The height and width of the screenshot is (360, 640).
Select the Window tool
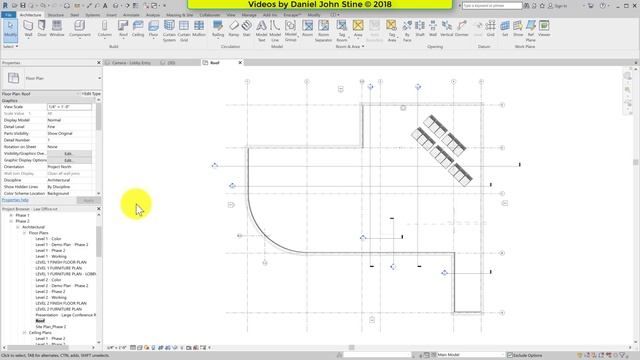click(57, 29)
